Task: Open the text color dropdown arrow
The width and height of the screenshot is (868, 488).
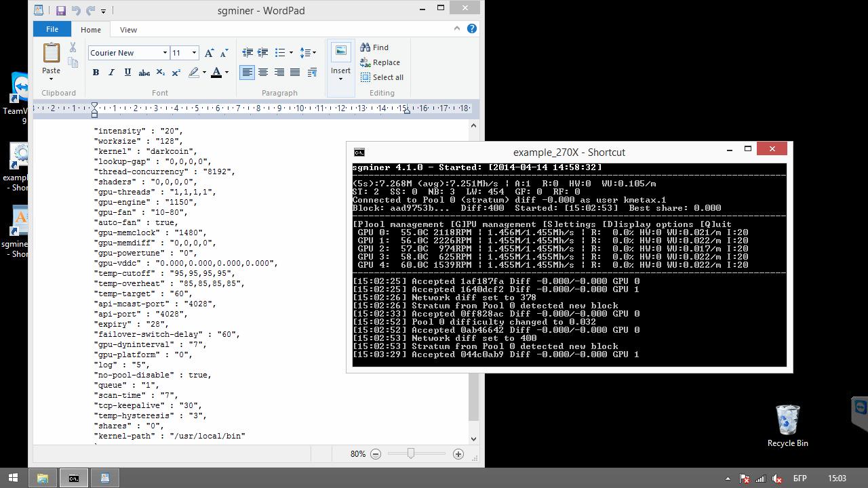Action: [226, 73]
